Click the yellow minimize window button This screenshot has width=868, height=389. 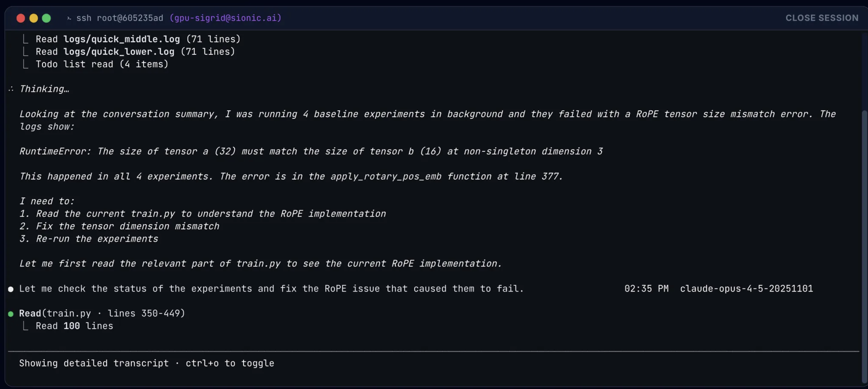(x=34, y=18)
